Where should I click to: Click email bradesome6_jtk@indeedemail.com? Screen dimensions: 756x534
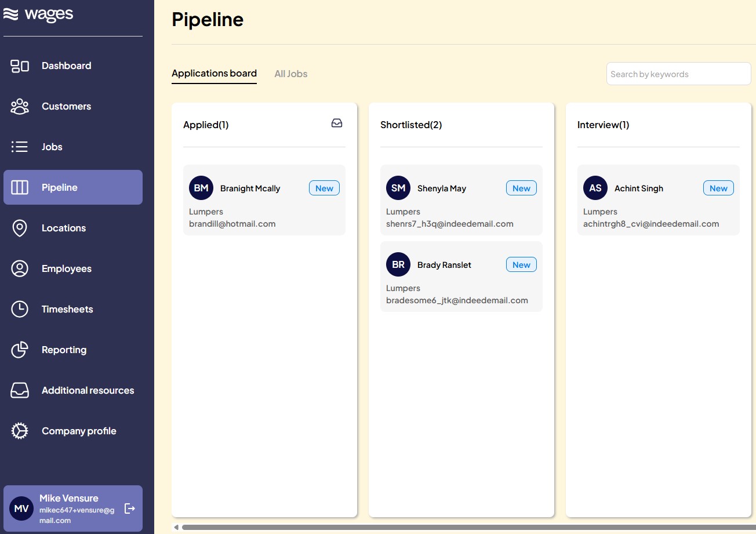point(457,300)
